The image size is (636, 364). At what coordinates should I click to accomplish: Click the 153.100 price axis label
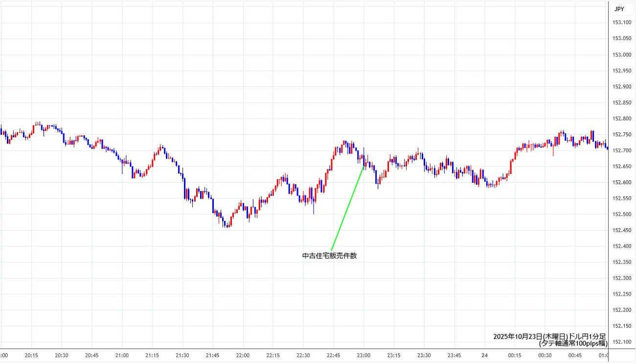[x=621, y=22]
